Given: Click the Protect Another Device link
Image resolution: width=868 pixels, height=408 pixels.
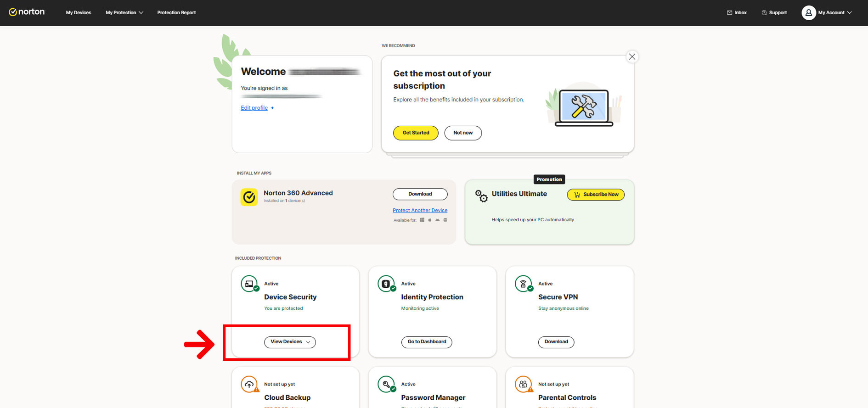Looking at the screenshot, I should [420, 211].
